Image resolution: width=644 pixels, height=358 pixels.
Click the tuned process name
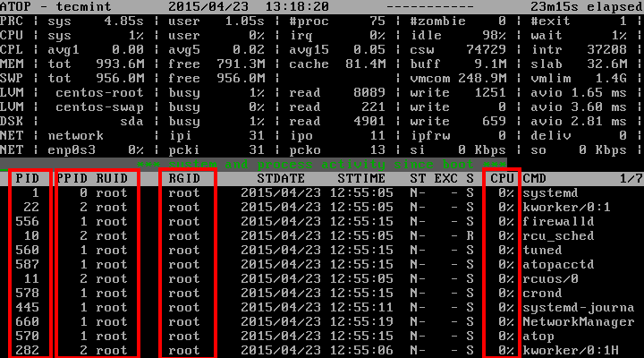[x=542, y=250]
